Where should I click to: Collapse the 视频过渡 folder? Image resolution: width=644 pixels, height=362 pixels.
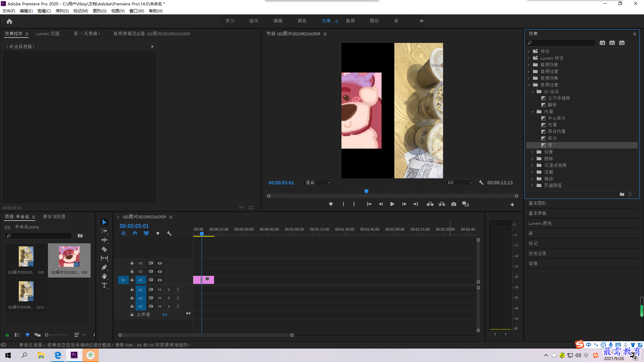point(529,85)
